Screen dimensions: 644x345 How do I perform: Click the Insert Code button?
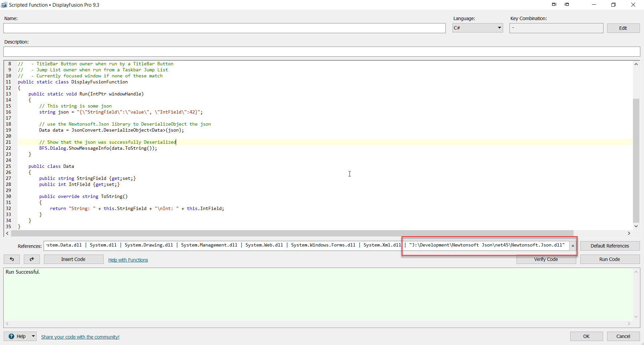(x=73, y=259)
